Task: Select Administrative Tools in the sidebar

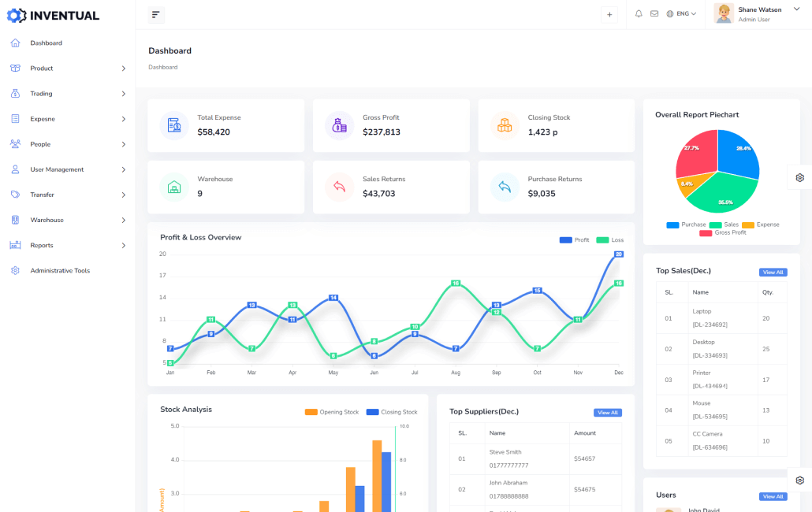Action: click(x=60, y=271)
